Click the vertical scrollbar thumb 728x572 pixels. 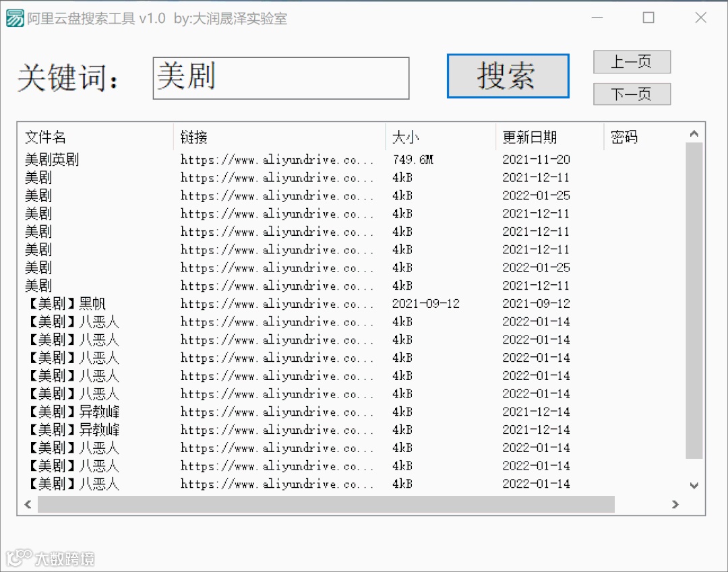694,300
